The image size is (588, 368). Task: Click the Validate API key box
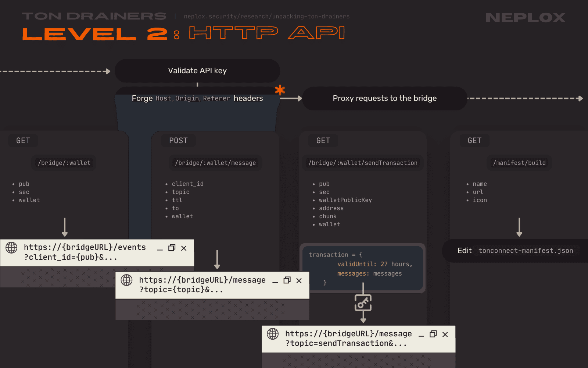(x=197, y=71)
